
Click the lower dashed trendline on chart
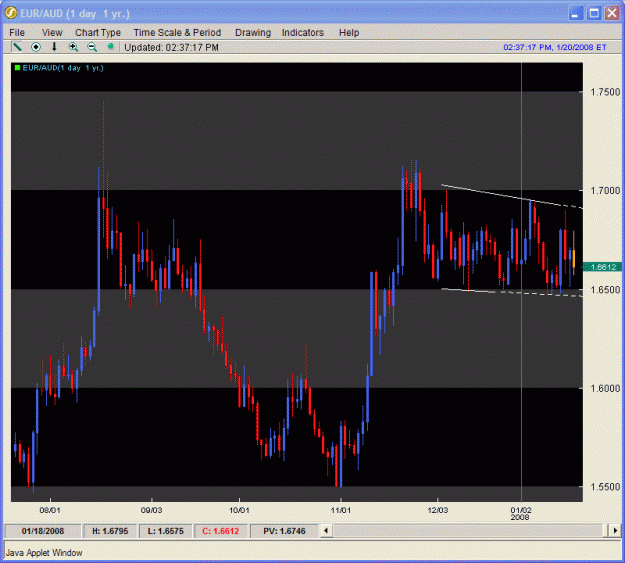pyautogui.click(x=512, y=292)
